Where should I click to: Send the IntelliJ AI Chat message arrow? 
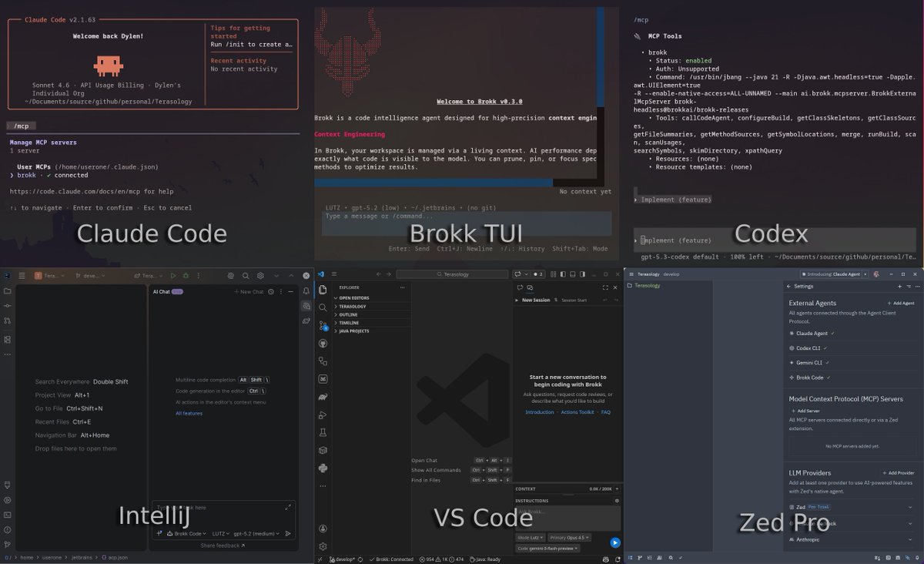[x=288, y=533]
